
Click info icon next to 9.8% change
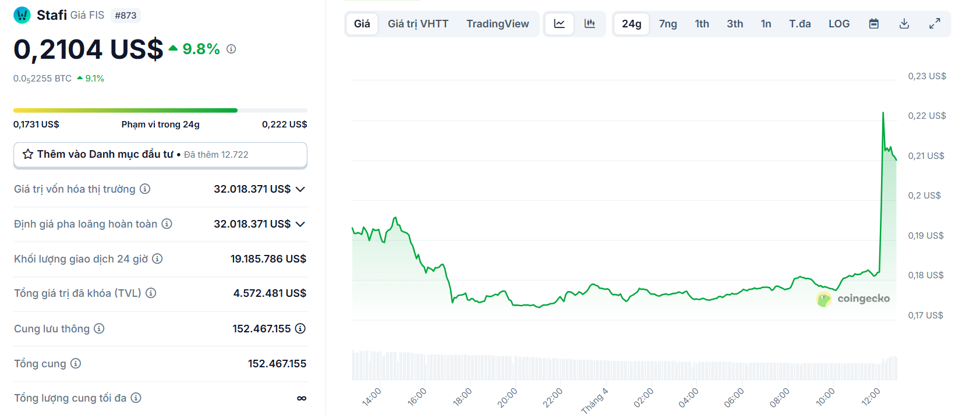click(231, 49)
